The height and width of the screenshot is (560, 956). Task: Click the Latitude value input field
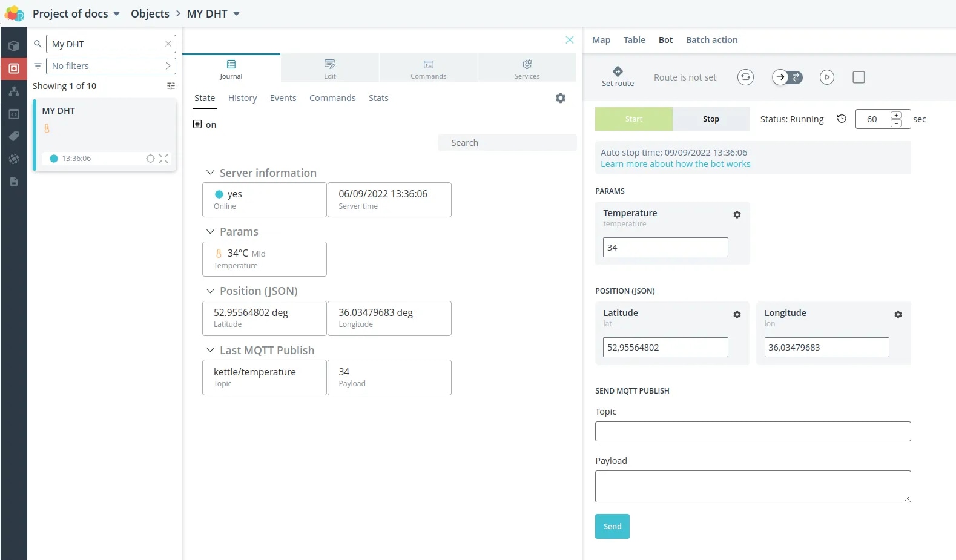pyautogui.click(x=665, y=348)
